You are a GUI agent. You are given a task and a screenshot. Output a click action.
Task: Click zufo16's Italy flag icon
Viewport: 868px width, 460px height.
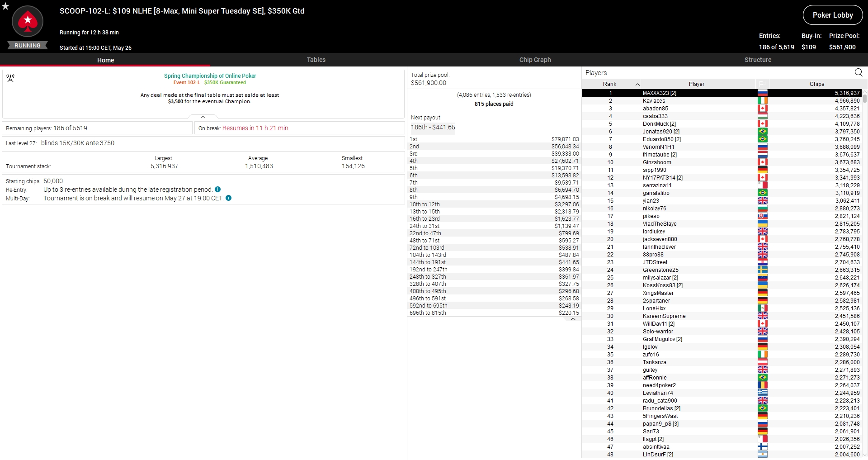pyautogui.click(x=762, y=355)
